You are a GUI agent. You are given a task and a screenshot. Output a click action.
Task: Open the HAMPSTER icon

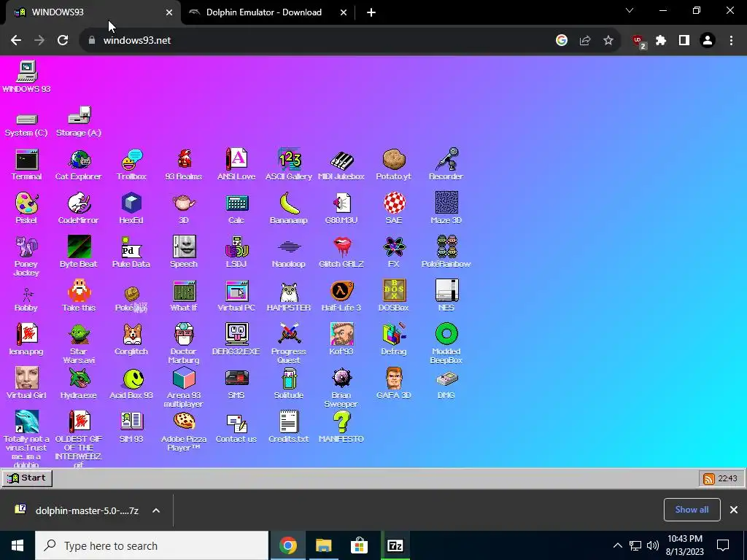coord(289,296)
